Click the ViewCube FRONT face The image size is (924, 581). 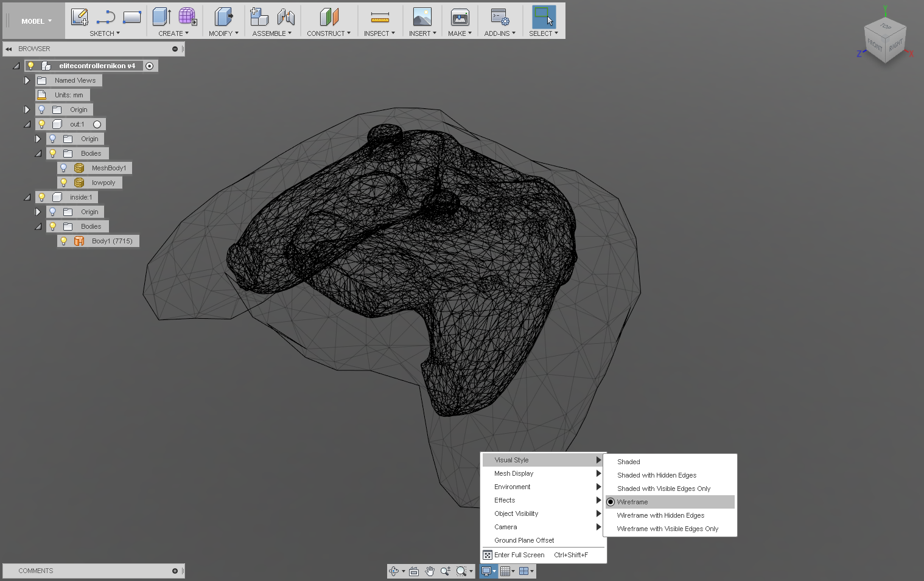(x=875, y=46)
